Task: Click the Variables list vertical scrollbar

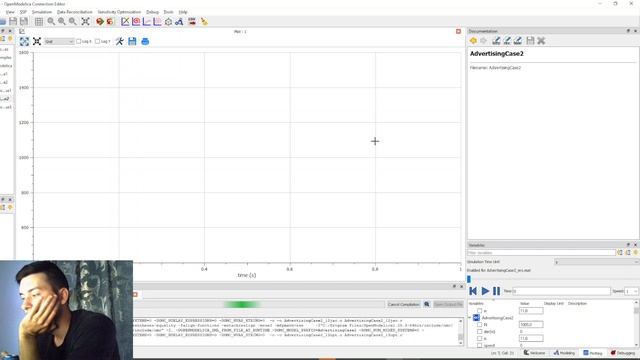Action: pyautogui.click(x=636, y=324)
